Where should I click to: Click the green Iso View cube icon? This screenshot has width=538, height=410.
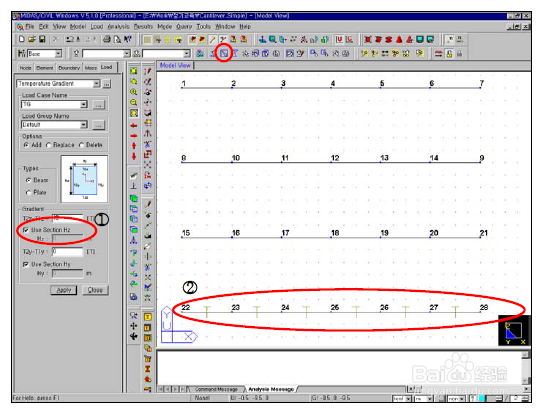(134, 198)
